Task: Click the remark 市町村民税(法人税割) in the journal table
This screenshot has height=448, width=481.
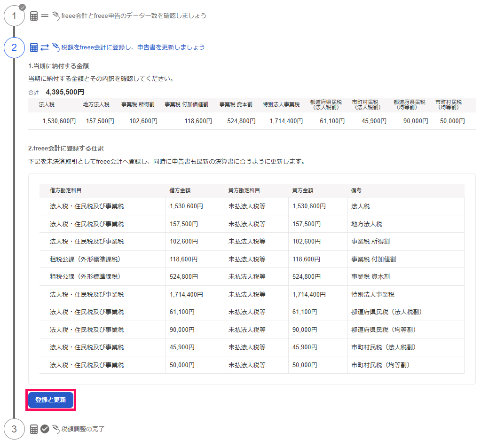Action: (384, 347)
